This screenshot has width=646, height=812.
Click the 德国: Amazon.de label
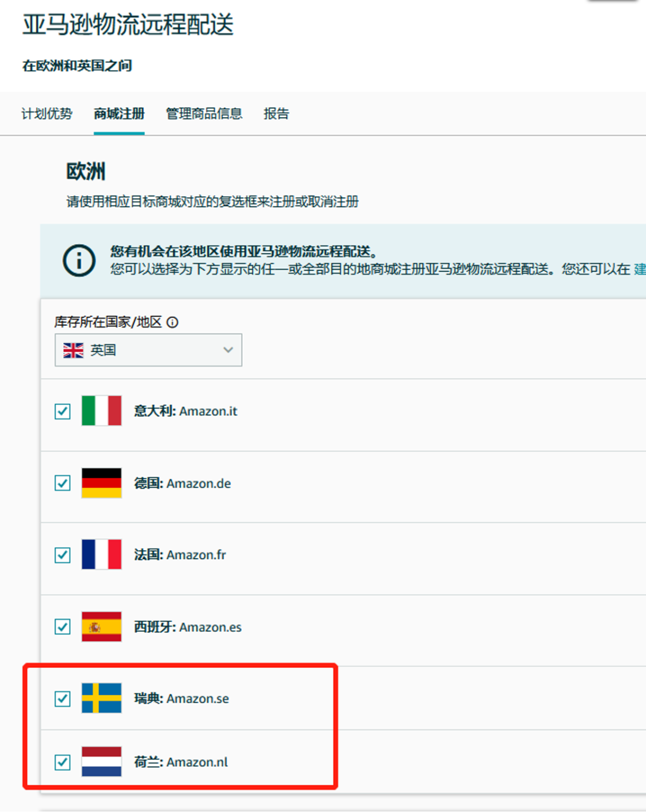pos(182,483)
